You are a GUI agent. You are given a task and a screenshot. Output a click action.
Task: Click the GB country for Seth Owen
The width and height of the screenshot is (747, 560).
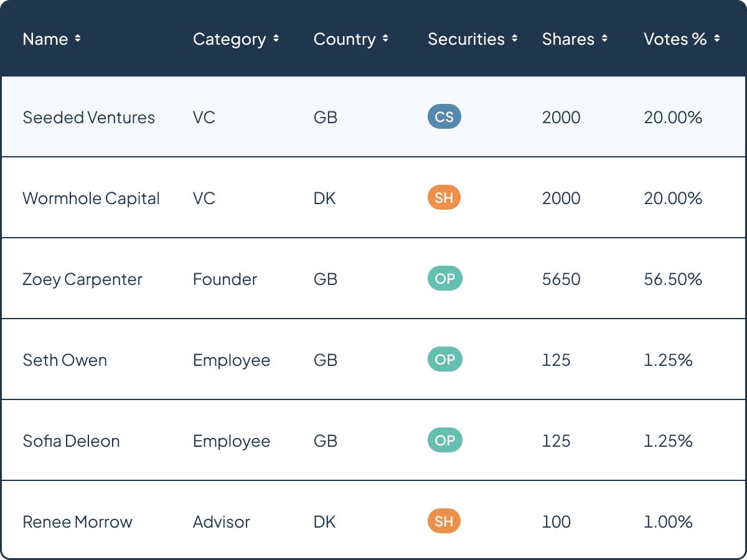click(x=326, y=360)
